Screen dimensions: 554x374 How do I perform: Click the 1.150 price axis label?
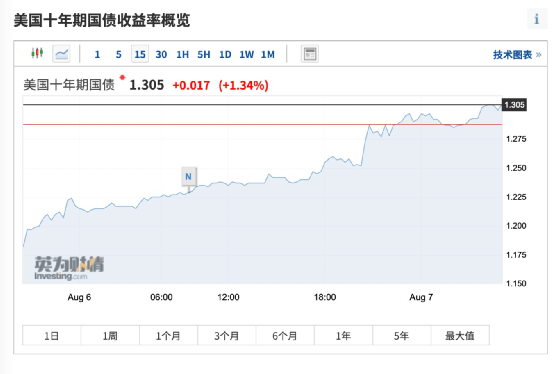(516, 283)
